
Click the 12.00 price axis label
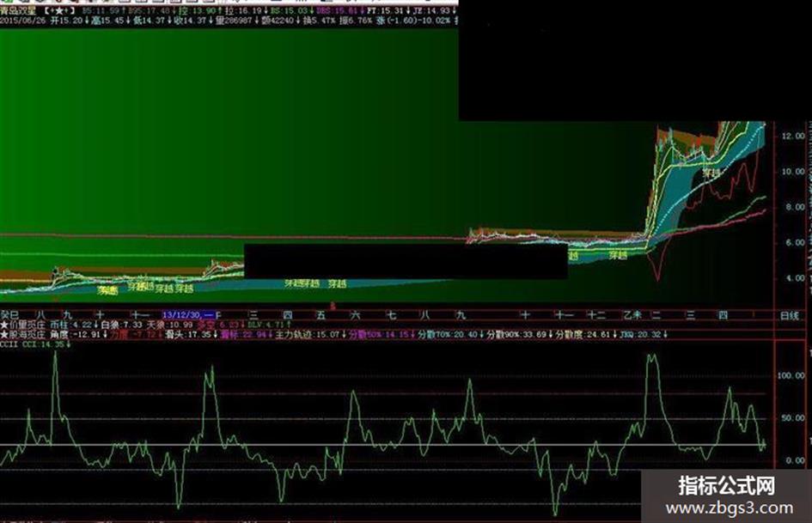pos(793,136)
